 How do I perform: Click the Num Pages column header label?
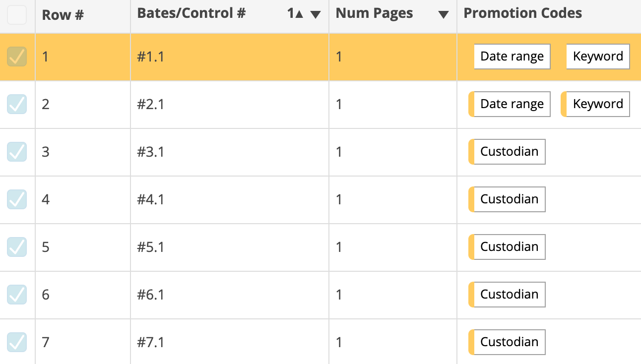[374, 13]
